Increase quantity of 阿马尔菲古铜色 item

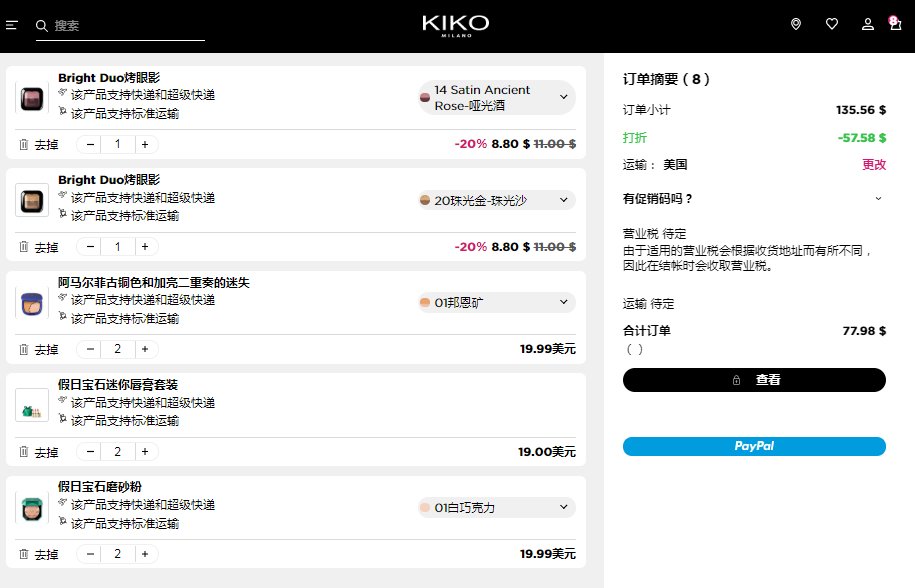pyautogui.click(x=145, y=349)
